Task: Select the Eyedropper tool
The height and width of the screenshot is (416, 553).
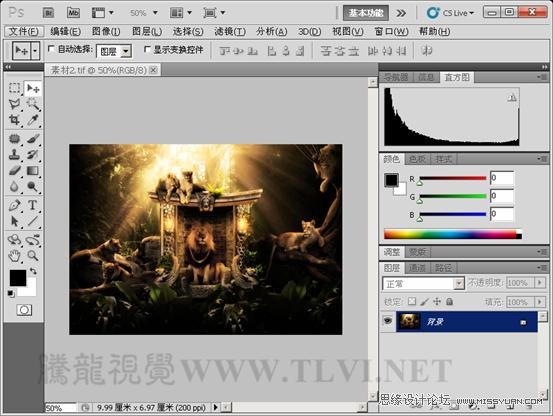Action: [33, 120]
